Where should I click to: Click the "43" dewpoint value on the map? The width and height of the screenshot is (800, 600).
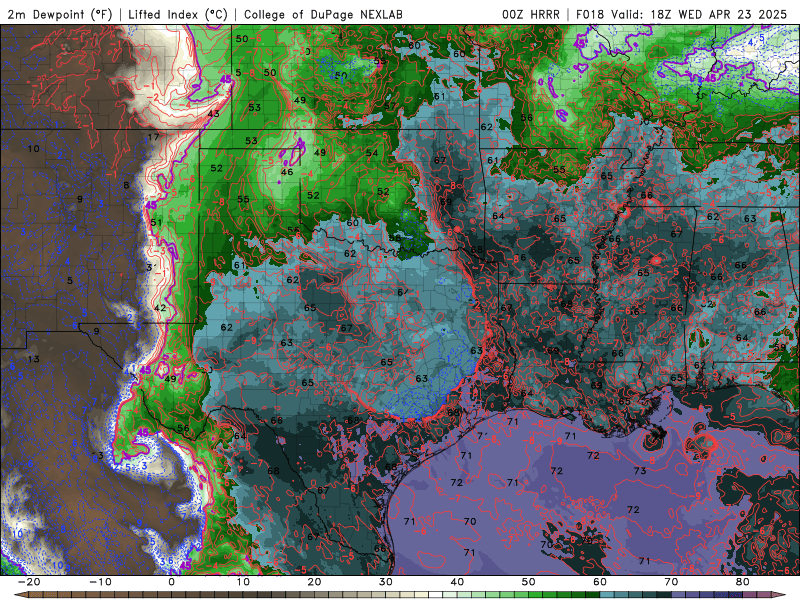pyautogui.click(x=213, y=113)
